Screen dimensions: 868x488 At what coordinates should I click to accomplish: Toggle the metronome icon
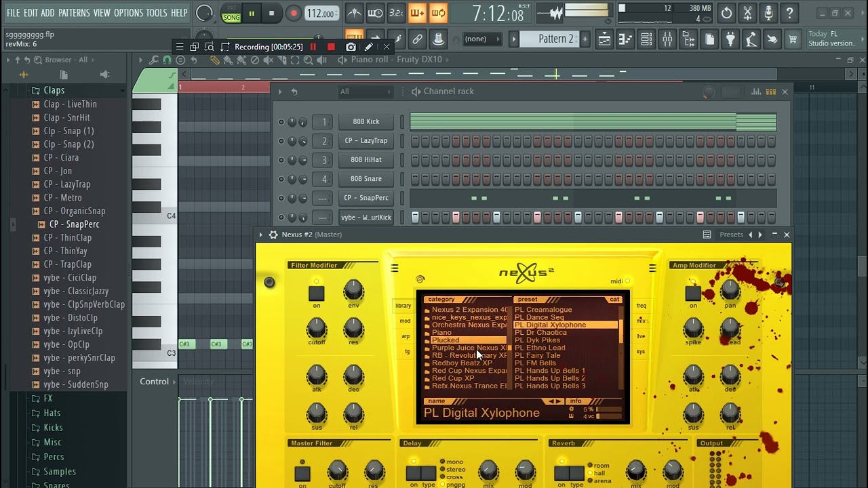354,13
